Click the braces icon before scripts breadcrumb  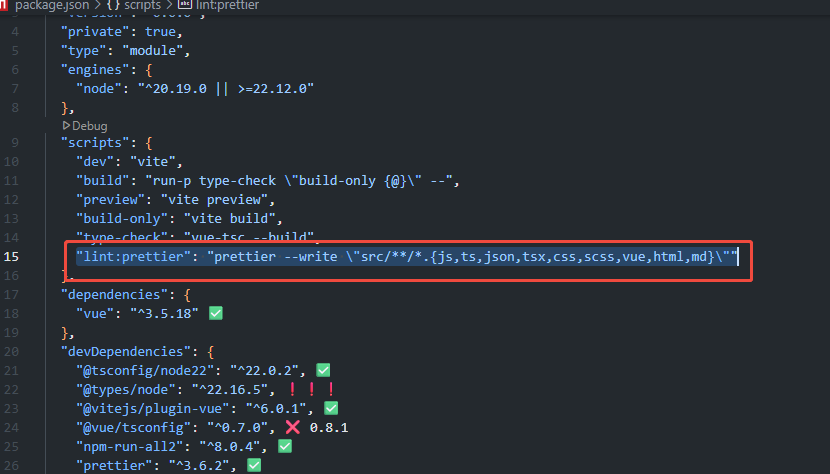(x=113, y=5)
